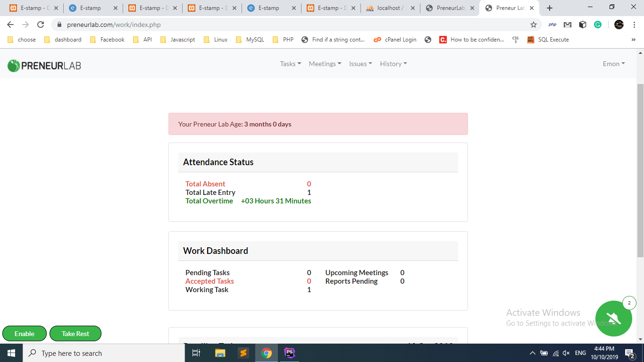Open PhpStorm from taskbar
The width and height of the screenshot is (644, 362).
[x=290, y=353]
